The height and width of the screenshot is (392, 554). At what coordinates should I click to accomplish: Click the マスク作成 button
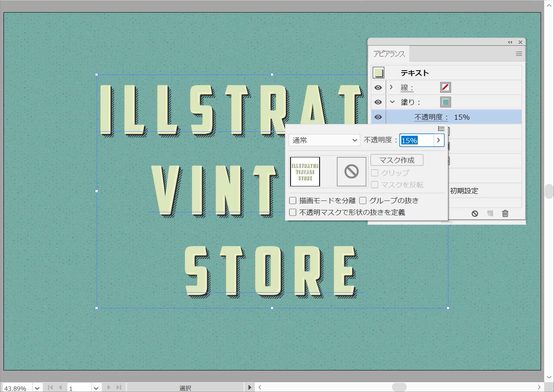tap(397, 160)
